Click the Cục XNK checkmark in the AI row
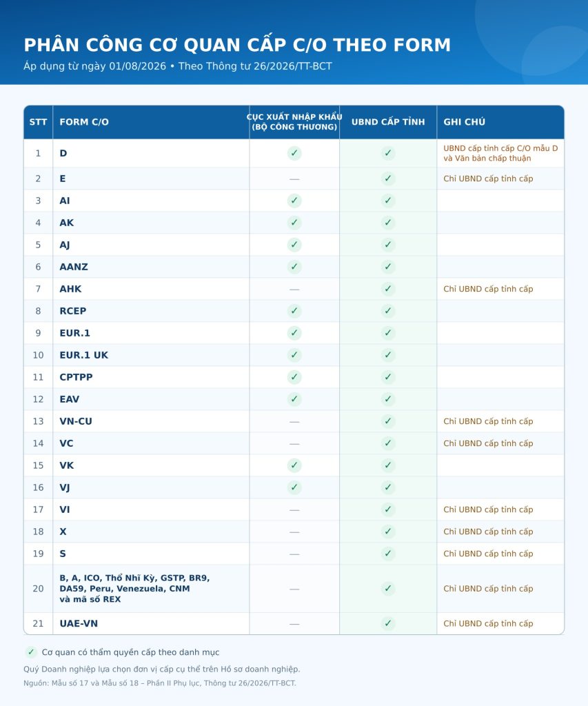This screenshot has height=706, width=588. 294,201
